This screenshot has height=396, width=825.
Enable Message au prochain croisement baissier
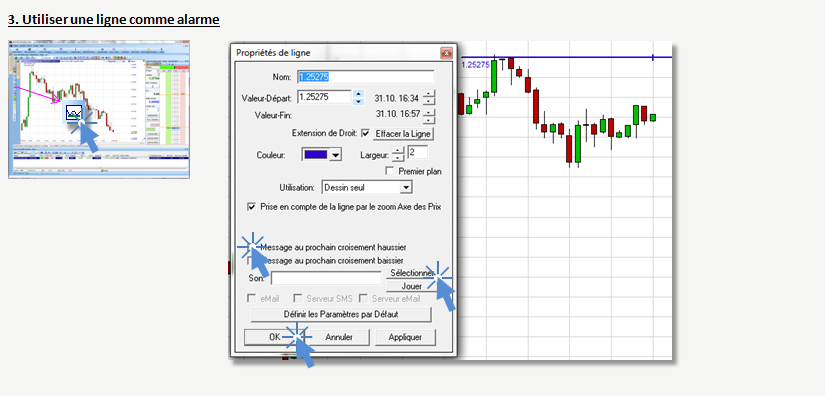(x=251, y=260)
